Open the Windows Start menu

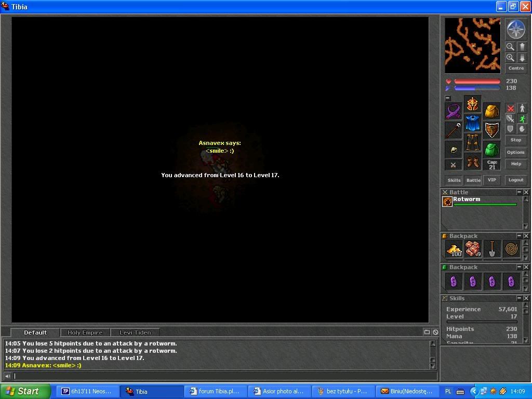click(x=25, y=391)
